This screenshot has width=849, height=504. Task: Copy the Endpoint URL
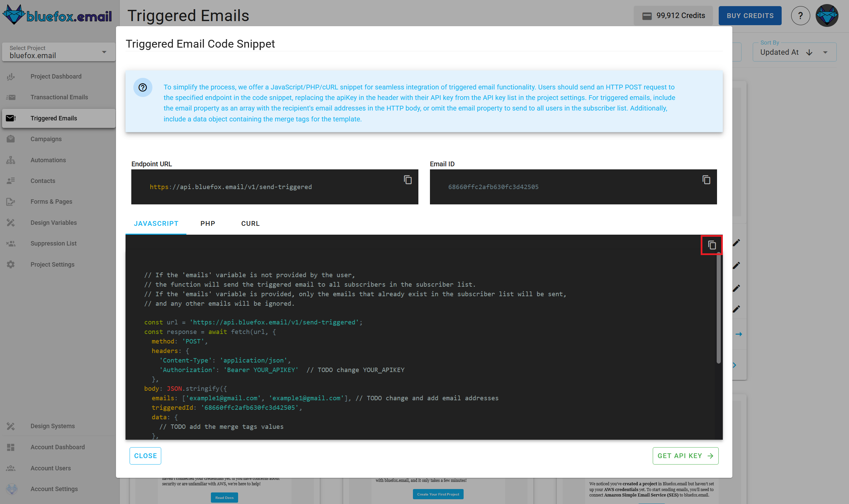point(407,180)
